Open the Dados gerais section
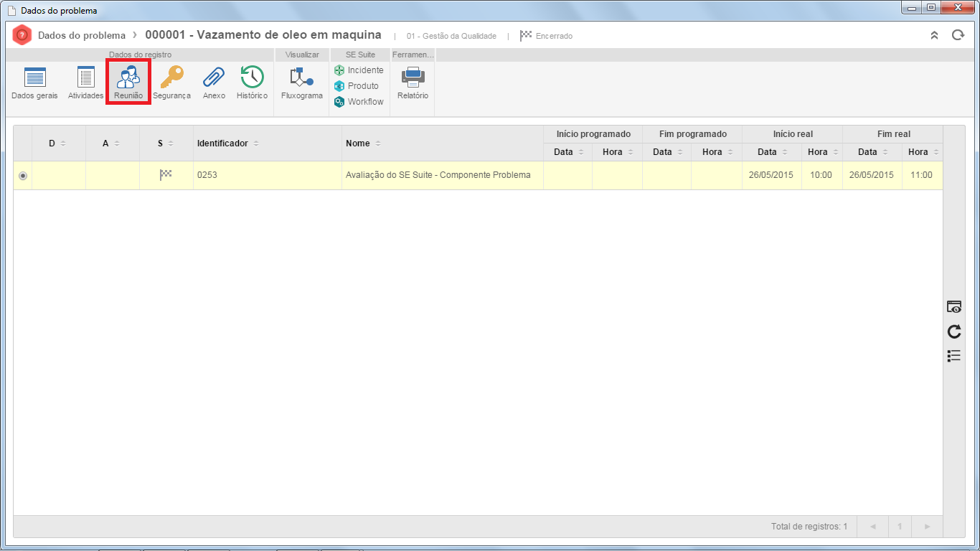980x551 pixels. (34, 83)
